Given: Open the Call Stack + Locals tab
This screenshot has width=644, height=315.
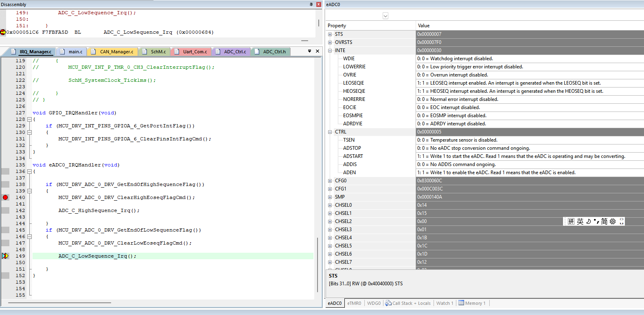Looking at the screenshot, I should tap(408, 303).
